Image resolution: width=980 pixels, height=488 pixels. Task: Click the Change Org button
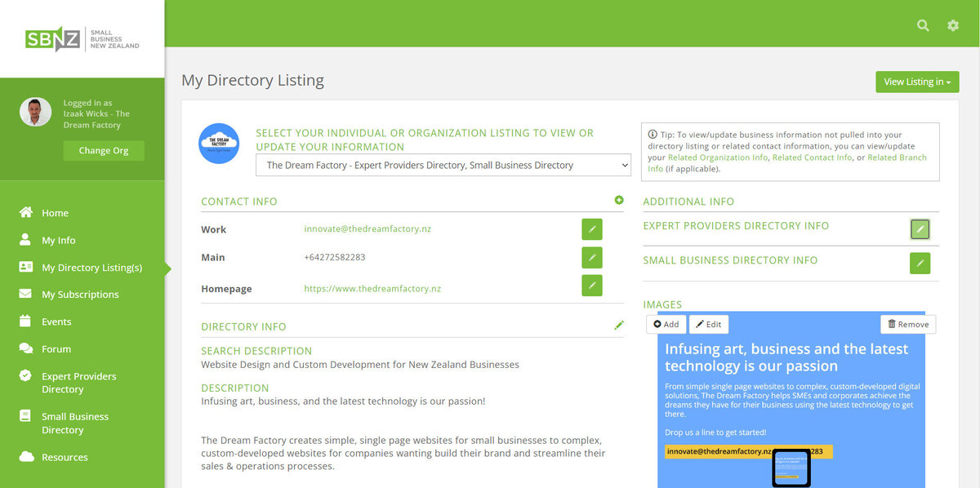pos(104,151)
